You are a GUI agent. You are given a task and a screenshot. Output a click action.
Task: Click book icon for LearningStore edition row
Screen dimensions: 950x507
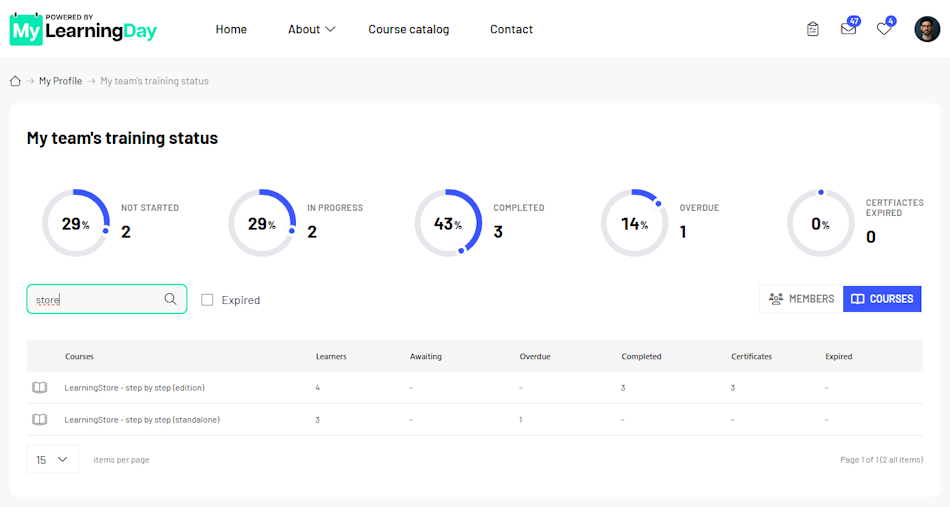[39, 388]
